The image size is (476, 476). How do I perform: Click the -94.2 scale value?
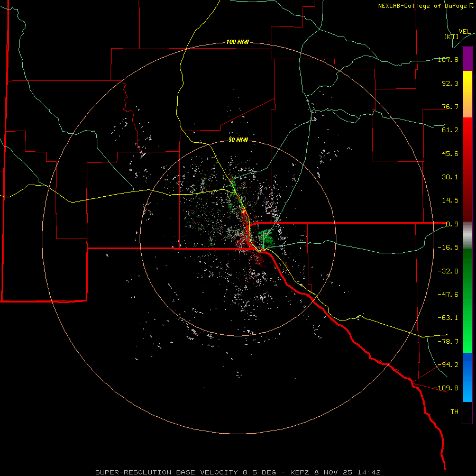click(x=448, y=365)
